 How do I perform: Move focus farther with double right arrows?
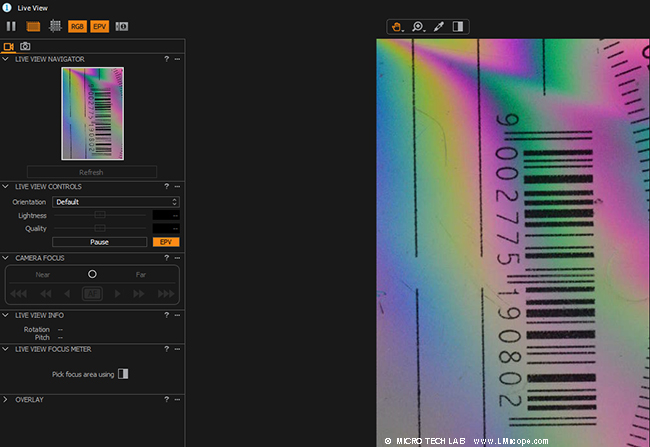pos(138,294)
